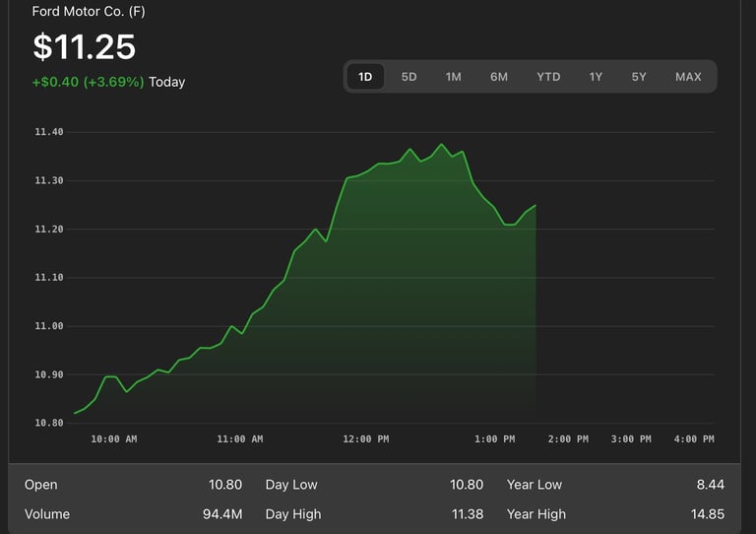Image resolution: width=756 pixels, height=534 pixels.
Task: Select the 6M range tab
Action: (x=499, y=77)
